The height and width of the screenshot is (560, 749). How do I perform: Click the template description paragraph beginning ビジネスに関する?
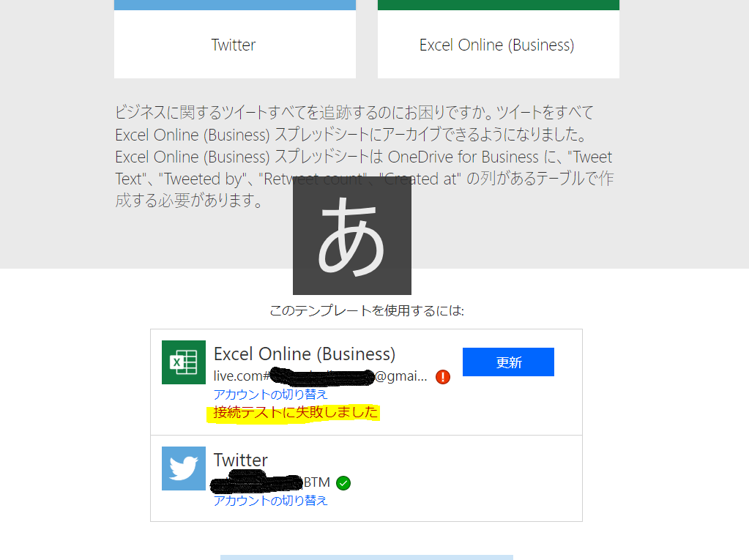tap(364, 157)
